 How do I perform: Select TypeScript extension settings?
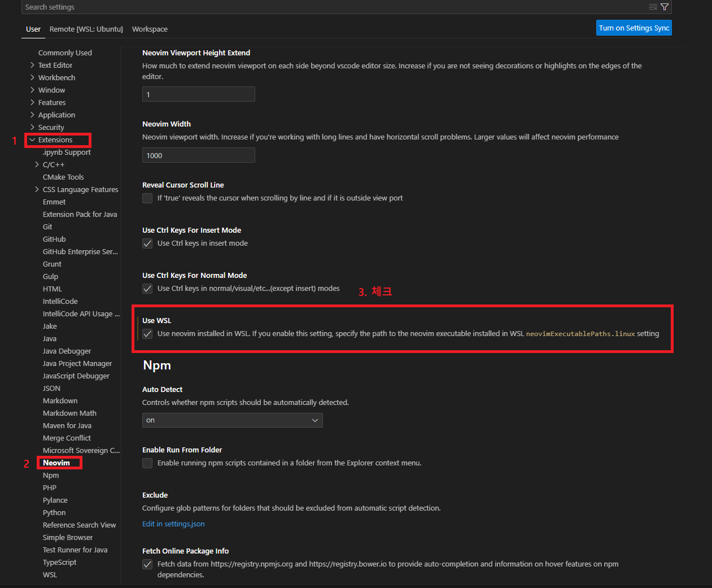[60, 562]
